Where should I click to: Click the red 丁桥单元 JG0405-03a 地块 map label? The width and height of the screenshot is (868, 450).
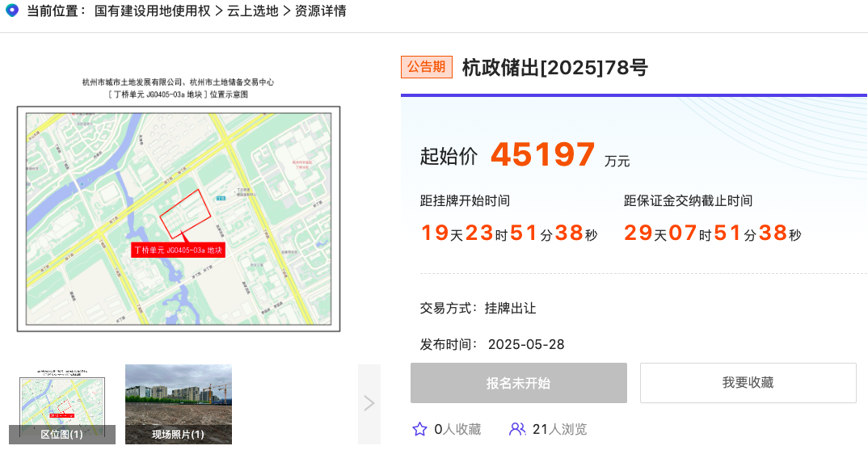point(179,250)
